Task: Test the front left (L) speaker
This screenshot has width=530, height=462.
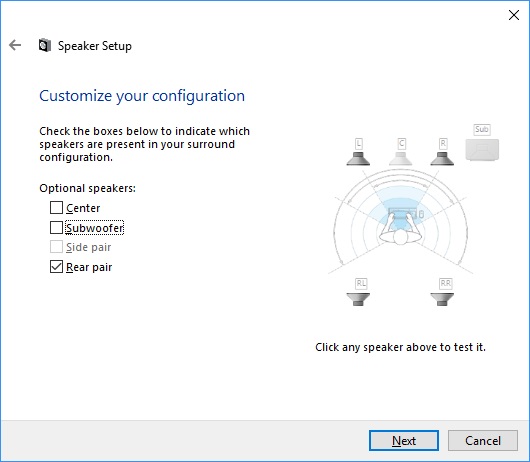Action: [358, 159]
